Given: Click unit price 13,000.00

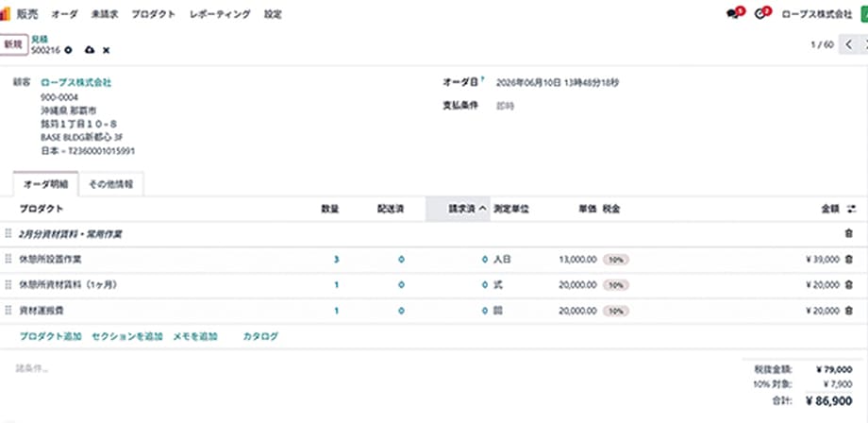Looking at the screenshot, I should click(x=577, y=259).
